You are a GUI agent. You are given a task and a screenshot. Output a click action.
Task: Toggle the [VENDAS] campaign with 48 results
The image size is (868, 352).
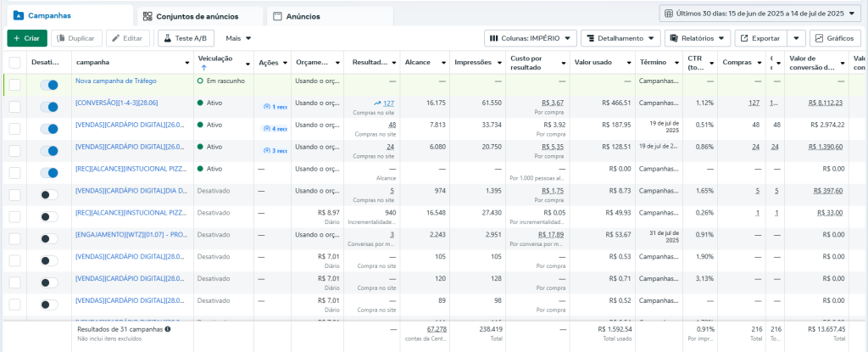pyautogui.click(x=49, y=129)
